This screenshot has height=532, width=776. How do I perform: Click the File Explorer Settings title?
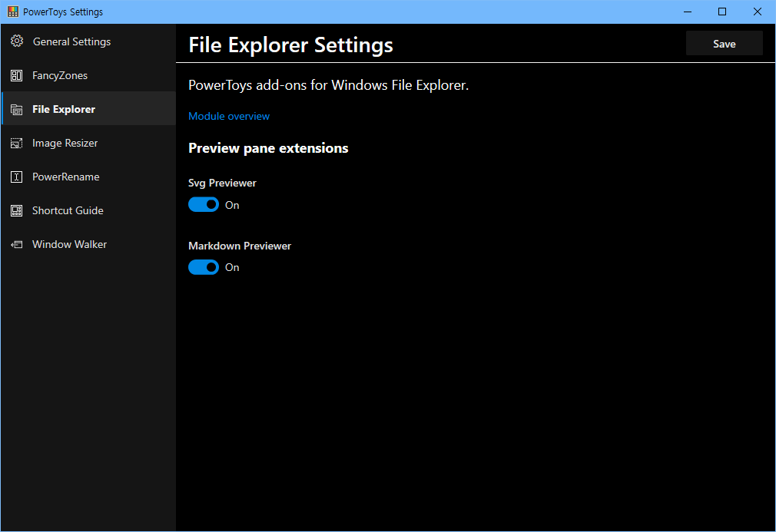291,45
